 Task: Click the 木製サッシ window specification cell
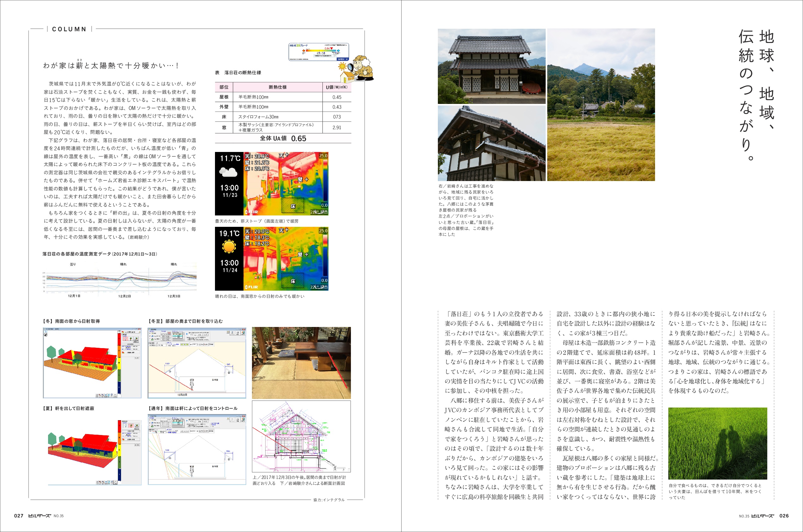[278, 128]
